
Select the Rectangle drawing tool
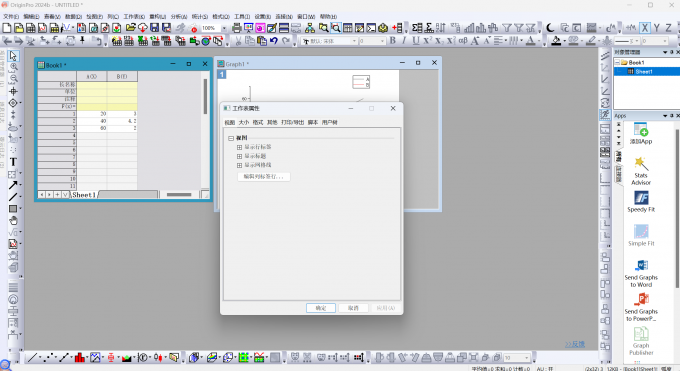click(x=13, y=209)
